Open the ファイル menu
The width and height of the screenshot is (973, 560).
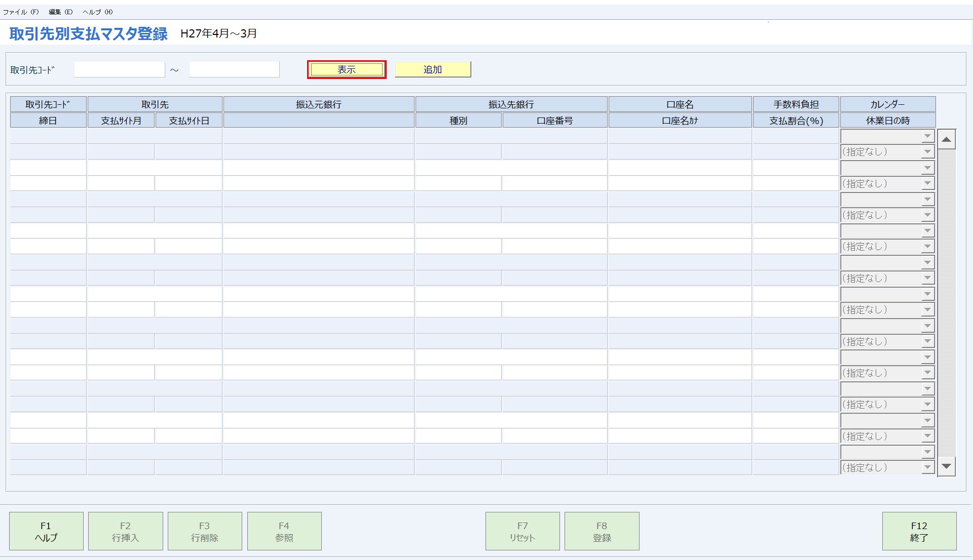click(20, 12)
